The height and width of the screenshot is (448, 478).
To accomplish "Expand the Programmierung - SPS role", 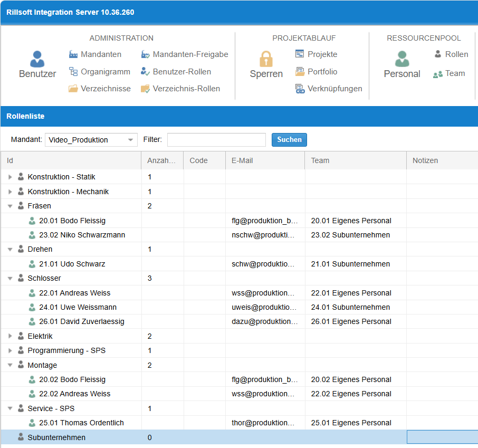I will point(10,350).
